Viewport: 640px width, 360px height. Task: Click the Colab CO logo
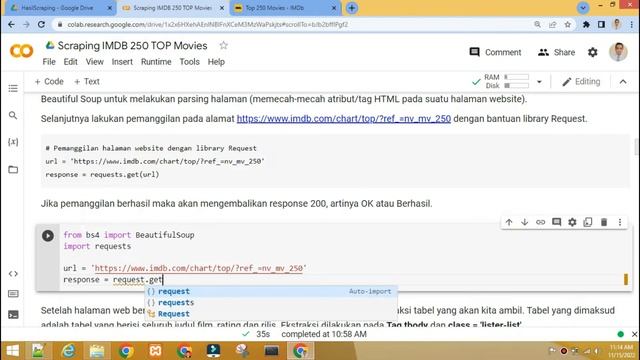point(21,51)
